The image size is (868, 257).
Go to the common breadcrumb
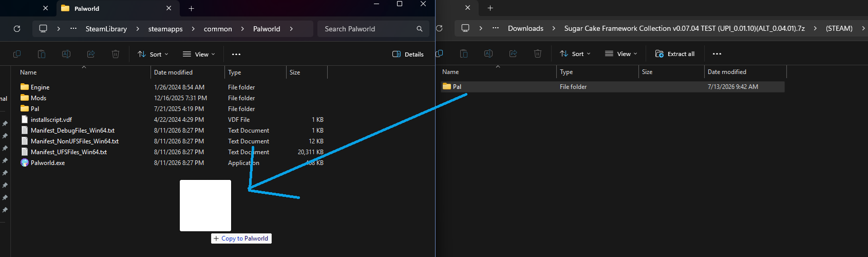tap(218, 29)
